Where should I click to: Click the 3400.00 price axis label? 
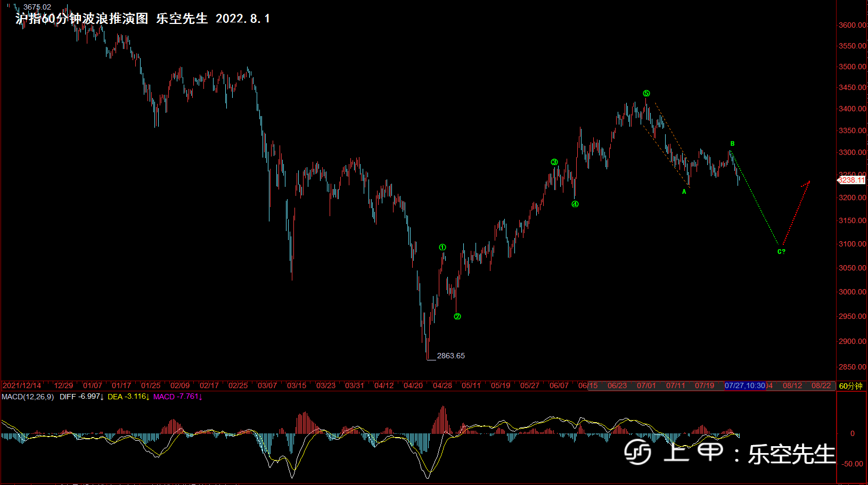coord(853,109)
